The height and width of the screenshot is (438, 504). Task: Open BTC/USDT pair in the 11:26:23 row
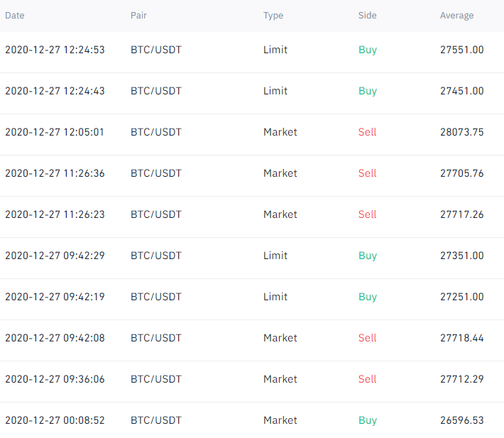pos(155,214)
